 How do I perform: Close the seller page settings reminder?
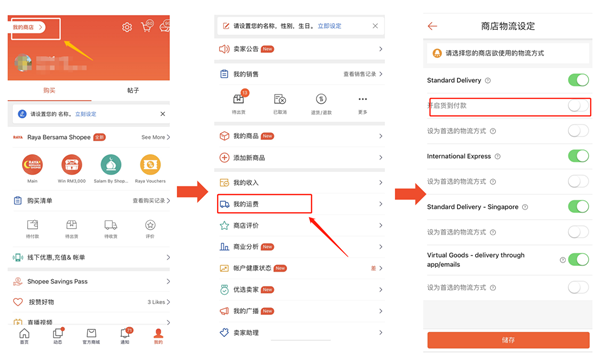point(375,26)
